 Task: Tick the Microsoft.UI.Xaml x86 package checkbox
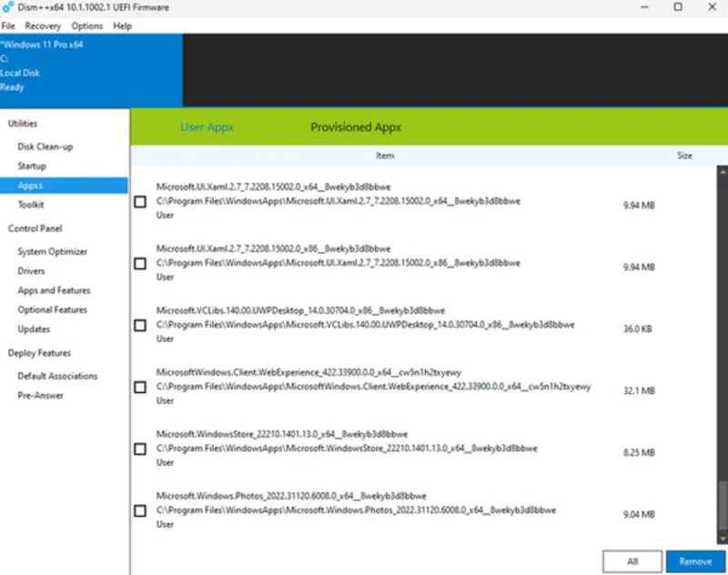coord(140,264)
